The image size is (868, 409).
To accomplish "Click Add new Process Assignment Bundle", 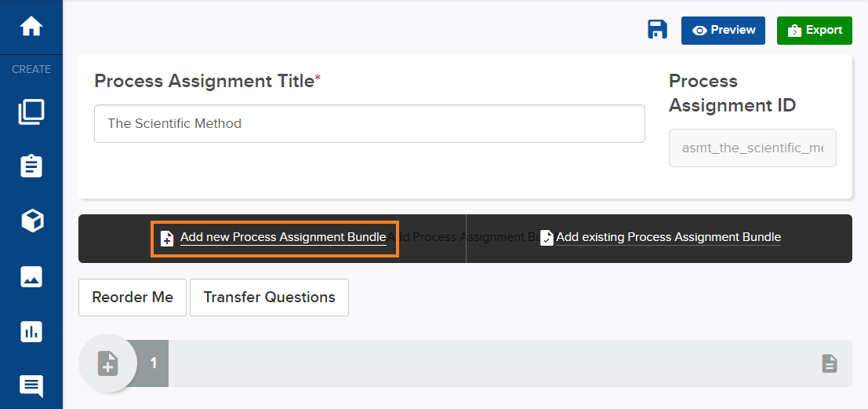I will (x=283, y=238).
